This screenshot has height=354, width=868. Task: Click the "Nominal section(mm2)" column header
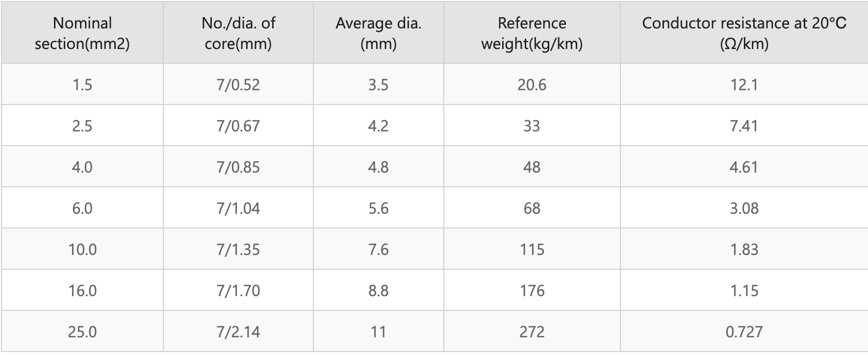click(x=82, y=33)
